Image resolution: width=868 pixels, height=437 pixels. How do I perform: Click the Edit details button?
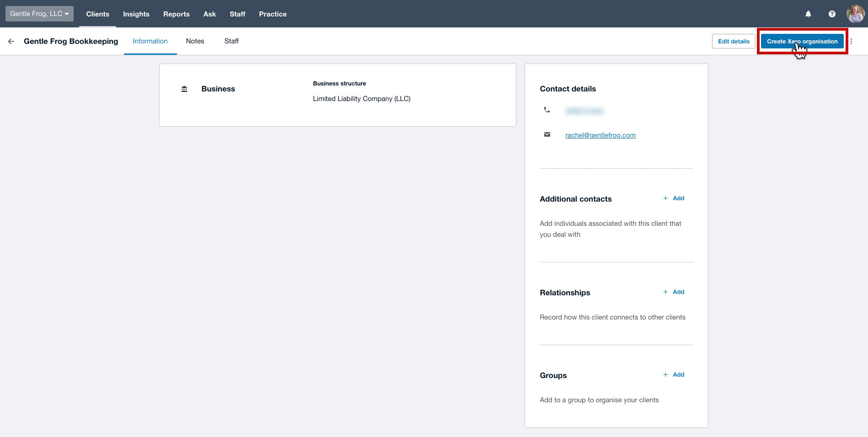pos(734,41)
